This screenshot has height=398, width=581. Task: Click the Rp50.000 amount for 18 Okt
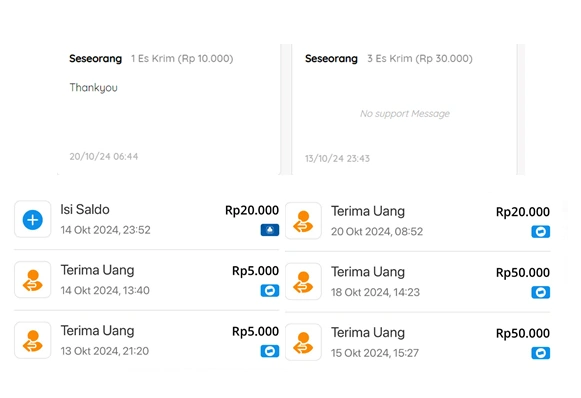[522, 273]
